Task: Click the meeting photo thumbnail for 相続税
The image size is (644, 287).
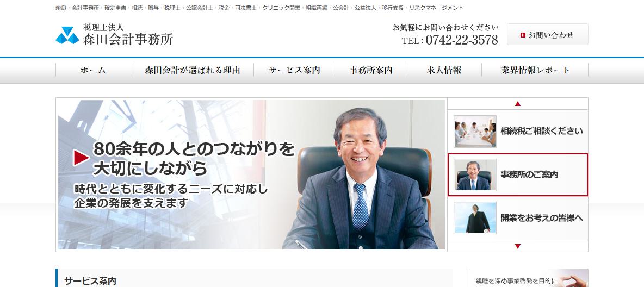Action: coord(475,132)
